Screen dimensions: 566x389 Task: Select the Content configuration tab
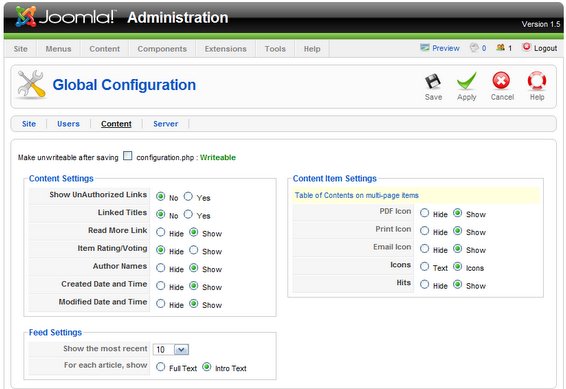(116, 124)
